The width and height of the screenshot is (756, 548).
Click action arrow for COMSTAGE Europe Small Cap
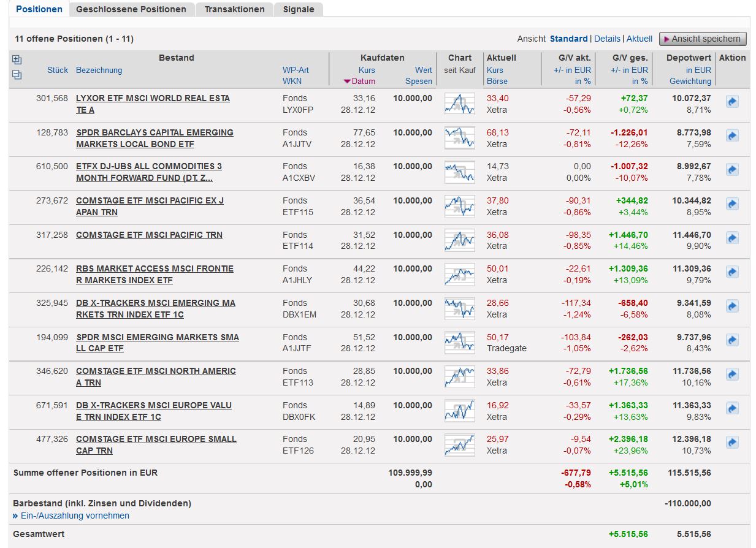tap(732, 443)
